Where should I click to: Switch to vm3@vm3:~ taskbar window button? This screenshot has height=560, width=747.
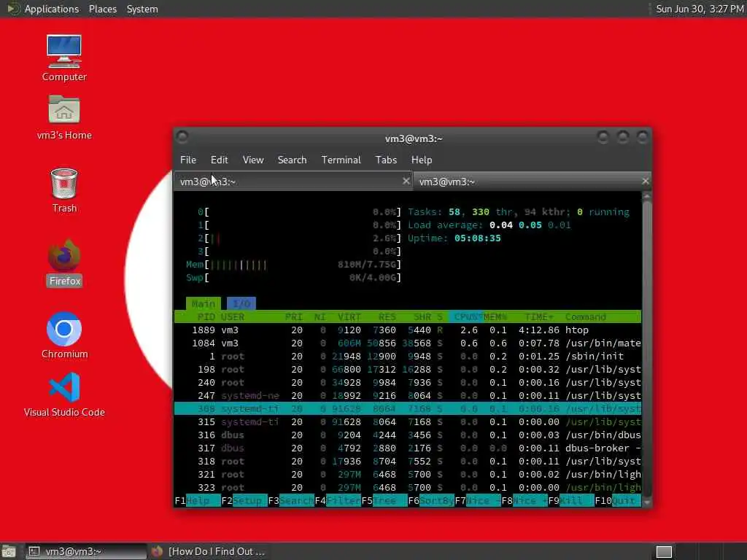[x=86, y=551]
